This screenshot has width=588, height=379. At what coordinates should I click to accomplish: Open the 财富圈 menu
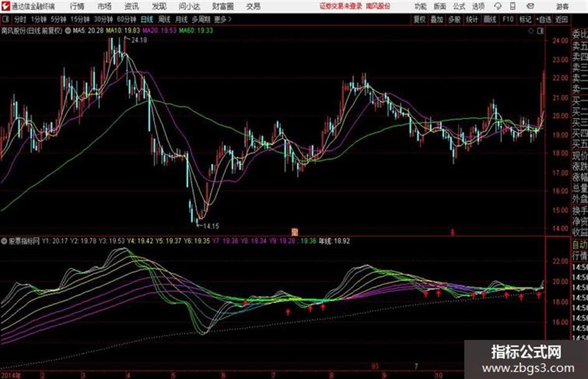coord(223,6)
